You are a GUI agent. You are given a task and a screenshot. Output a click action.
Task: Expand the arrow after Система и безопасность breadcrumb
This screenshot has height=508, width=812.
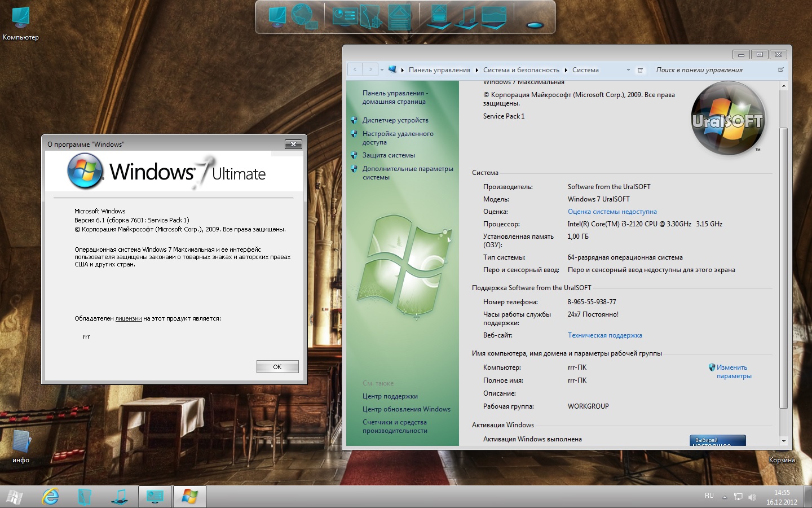tap(566, 70)
